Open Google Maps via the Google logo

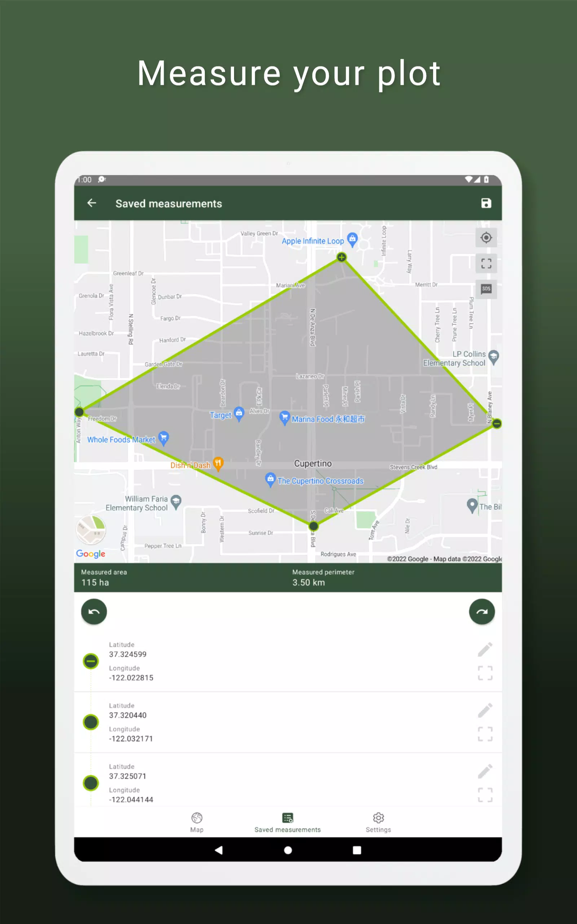click(90, 554)
